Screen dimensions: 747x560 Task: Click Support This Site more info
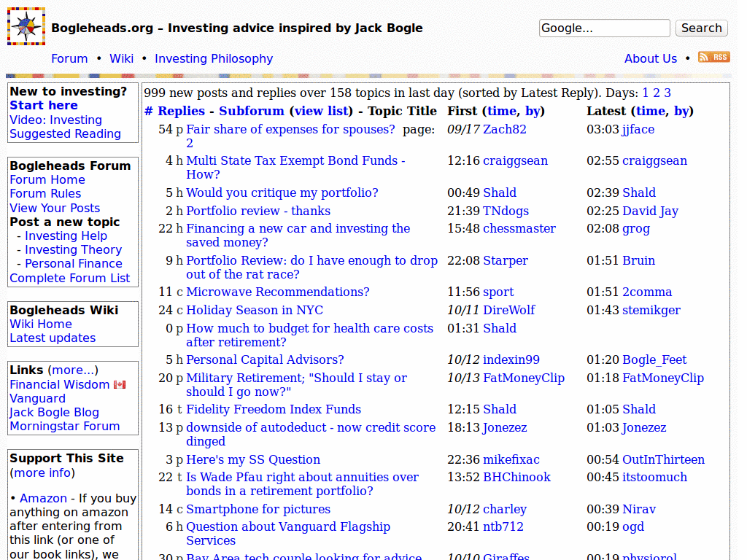tap(42, 472)
